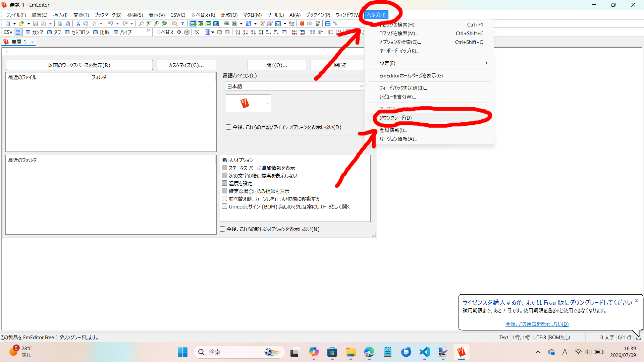644x362 pixels.
Task: Open Visual Studio Code from taskbar
Action: tap(424, 352)
